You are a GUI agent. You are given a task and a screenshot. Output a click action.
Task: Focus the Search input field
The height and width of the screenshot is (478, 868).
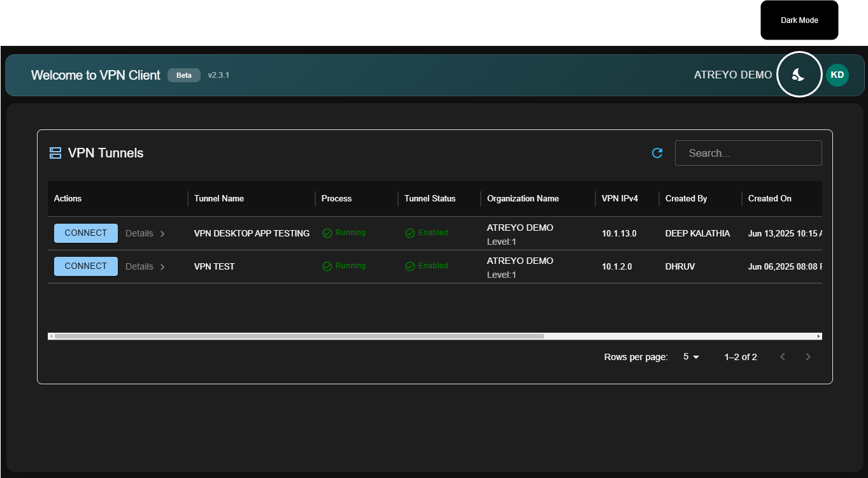click(x=748, y=153)
